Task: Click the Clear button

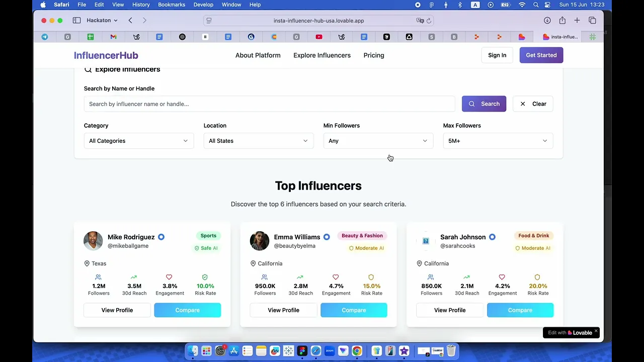Action: click(x=533, y=104)
